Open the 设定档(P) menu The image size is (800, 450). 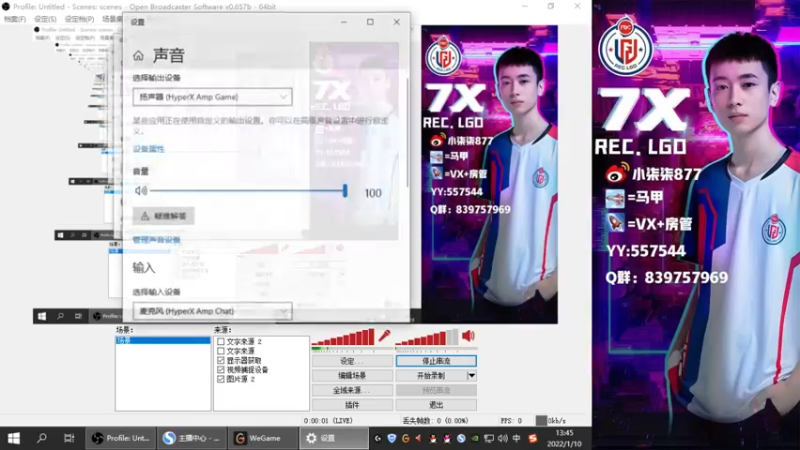(79, 19)
